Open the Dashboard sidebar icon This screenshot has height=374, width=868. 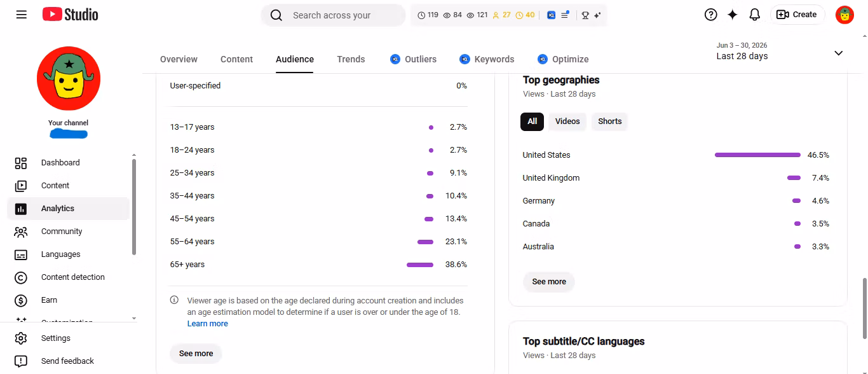(21, 163)
